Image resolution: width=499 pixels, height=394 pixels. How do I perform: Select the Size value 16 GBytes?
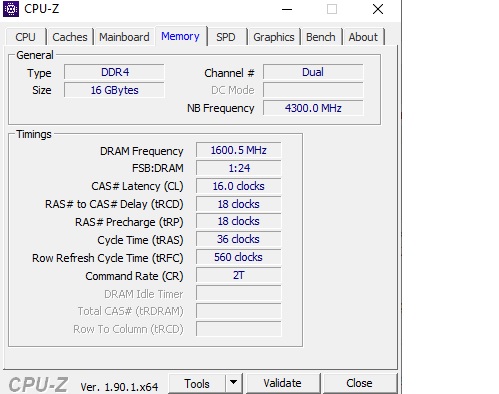tap(114, 90)
